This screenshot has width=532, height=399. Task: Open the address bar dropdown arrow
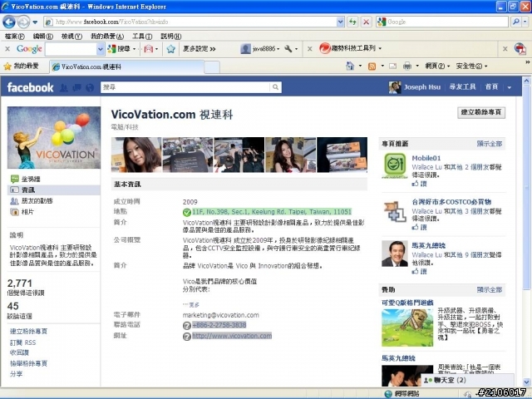(341, 22)
